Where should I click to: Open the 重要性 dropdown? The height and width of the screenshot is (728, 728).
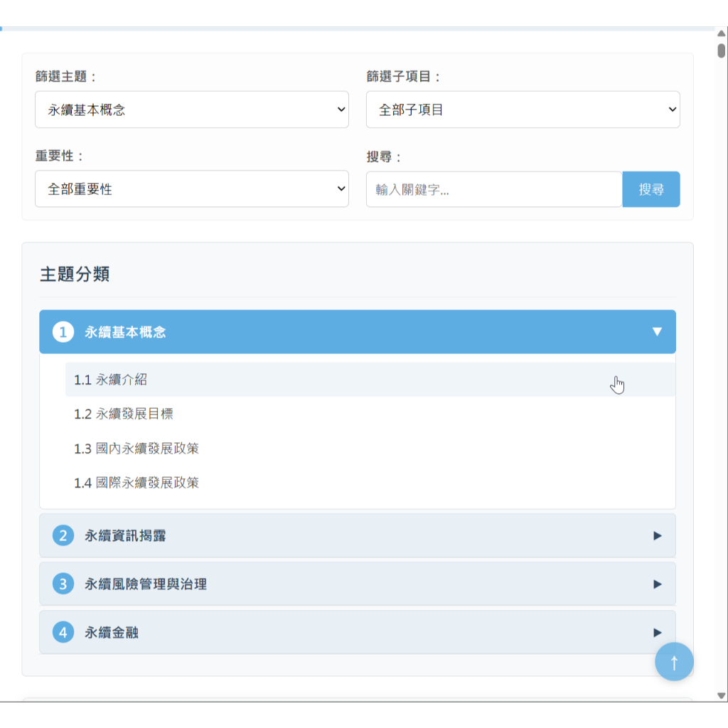tap(192, 189)
